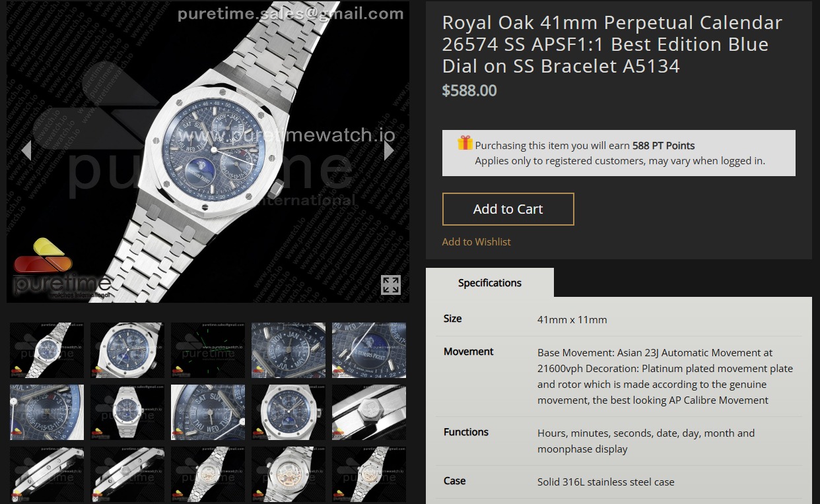Switch to the Specifications tab
The width and height of the screenshot is (820, 504).
point(489,282)
